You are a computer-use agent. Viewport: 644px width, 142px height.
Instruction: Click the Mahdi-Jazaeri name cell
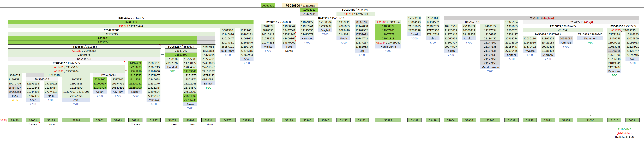click(490, 67)
